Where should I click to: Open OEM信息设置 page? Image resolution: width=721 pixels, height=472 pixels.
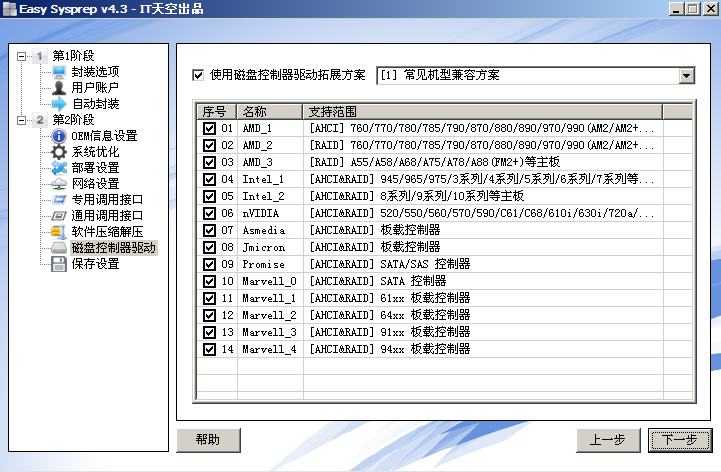[104, 136]
